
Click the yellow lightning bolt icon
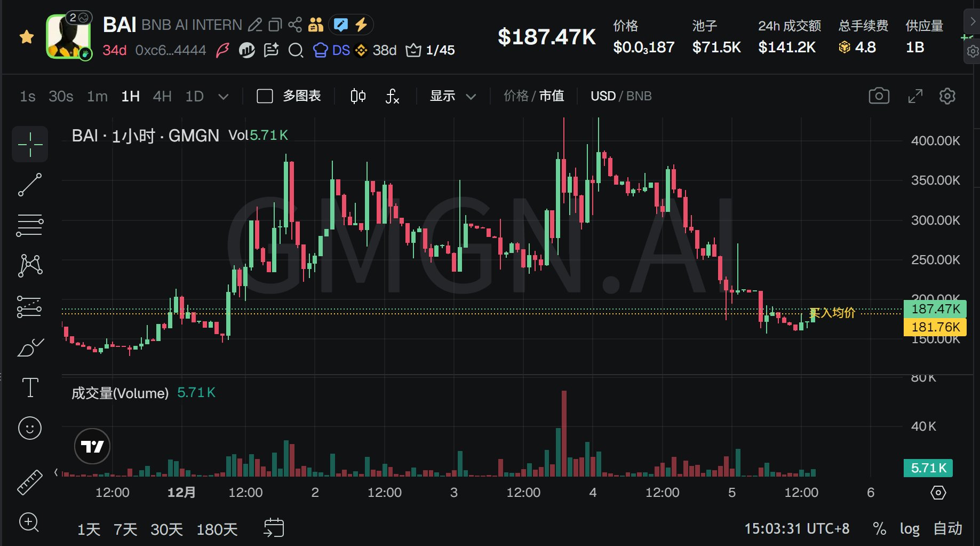coord(361,25)
